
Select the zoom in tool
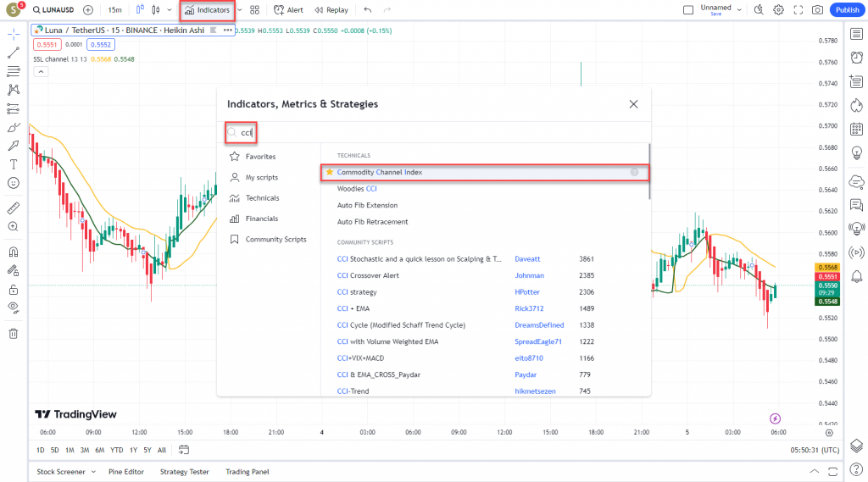[x=14, y=227]
